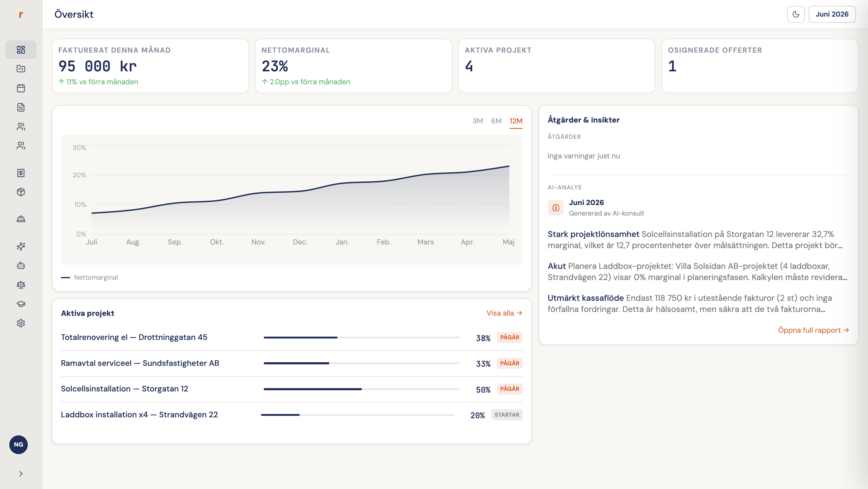Open the settings gear icon in sidebar
The width and height of the screenshot is (868, 489).
coord(21,323)
